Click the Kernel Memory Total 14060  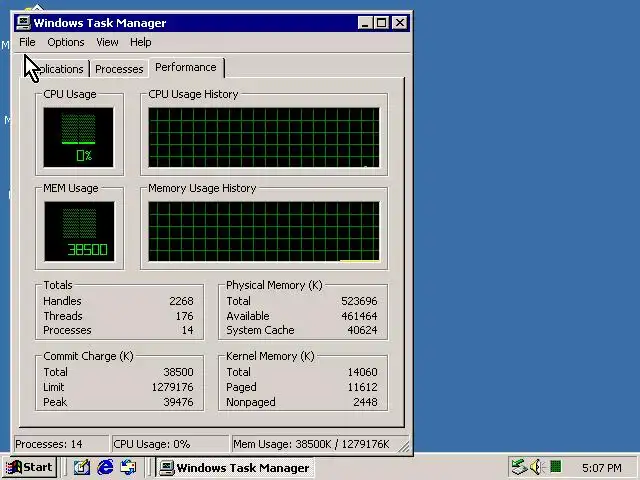[362, 372]
